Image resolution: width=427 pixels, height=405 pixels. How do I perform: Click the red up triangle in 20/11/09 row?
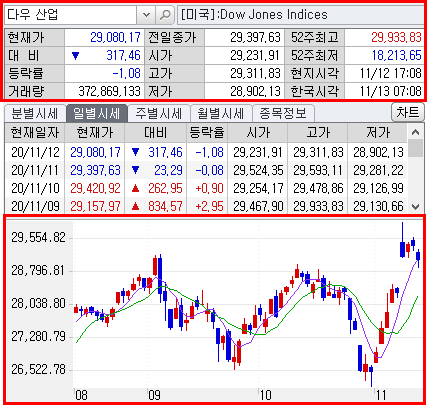[135, 207]
